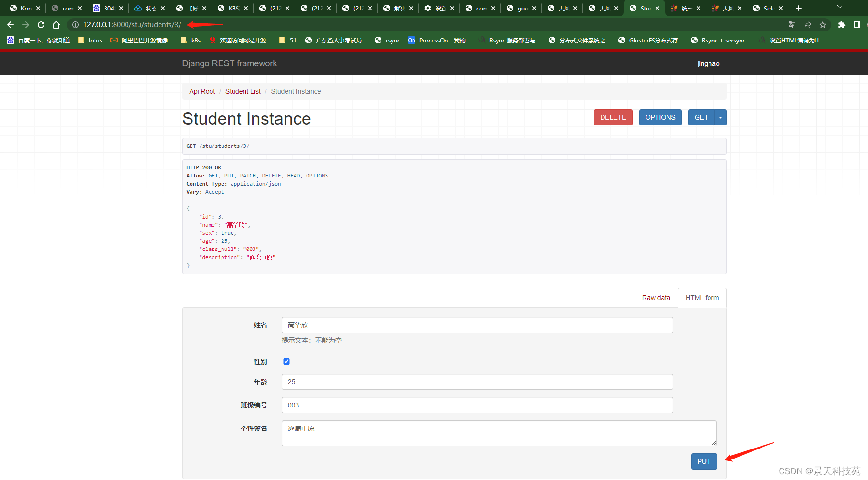The height and width of the screenshot is (480, 868).
Task: Click the "application/json" content type value
Action: 256,184
